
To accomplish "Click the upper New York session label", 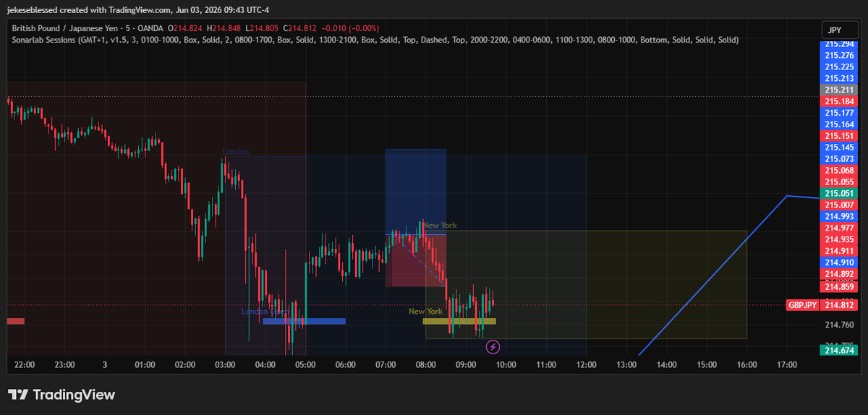I will pos(440,226).
